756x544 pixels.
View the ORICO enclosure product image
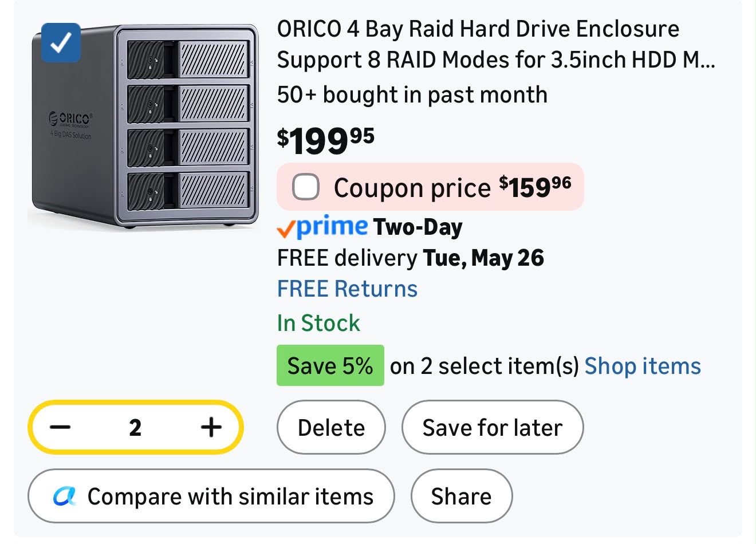coord(143,127)
